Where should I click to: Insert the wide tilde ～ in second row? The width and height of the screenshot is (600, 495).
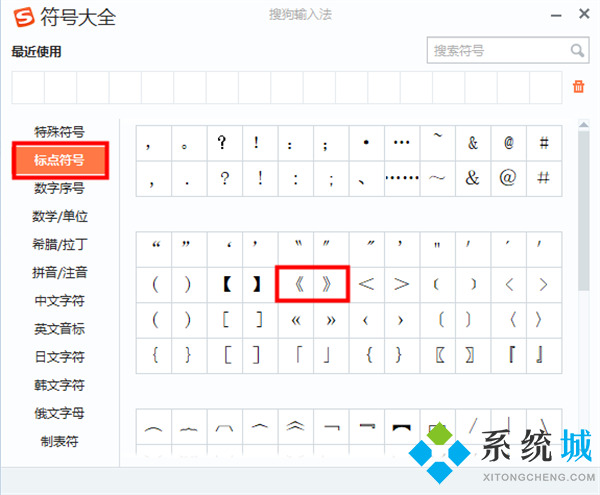438,179
